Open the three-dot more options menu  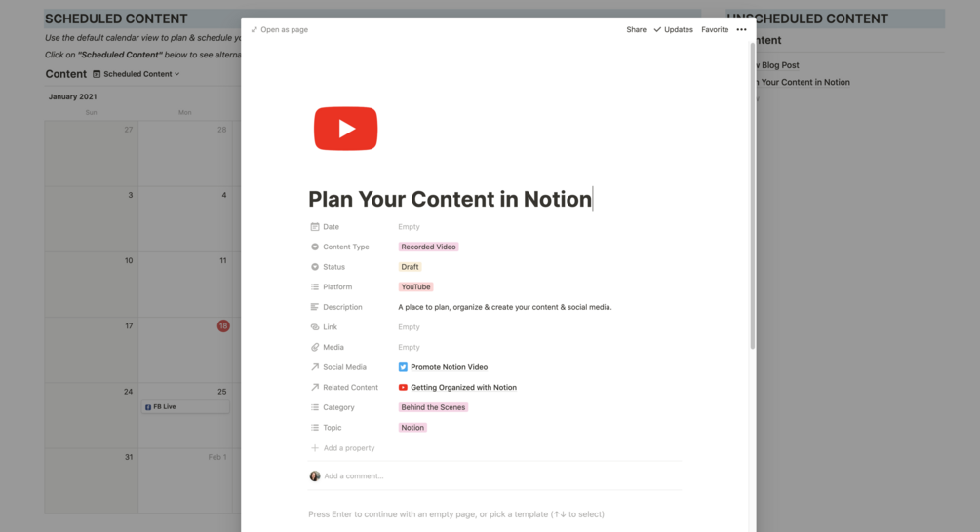coord(741,29)
